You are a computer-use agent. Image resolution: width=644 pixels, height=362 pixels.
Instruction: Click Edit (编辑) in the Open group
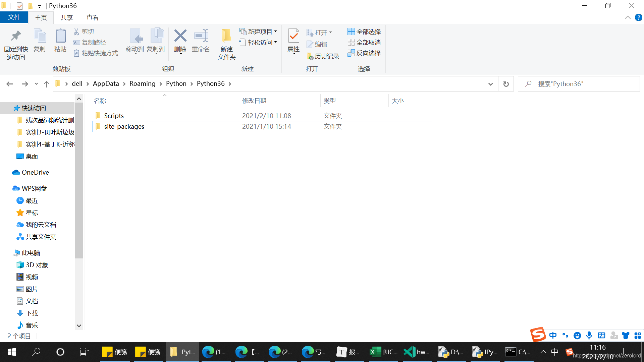tap(317, 44)
